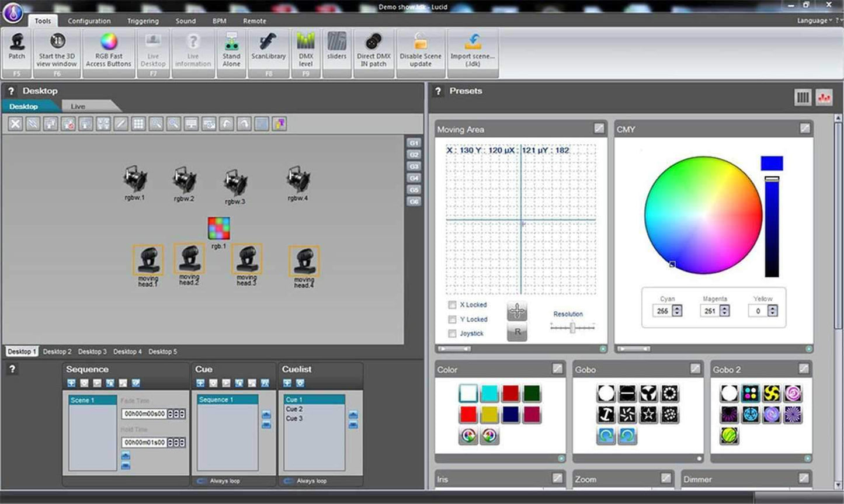
Task: Enable the Y Locked checkbox
Action: [452, 319]
